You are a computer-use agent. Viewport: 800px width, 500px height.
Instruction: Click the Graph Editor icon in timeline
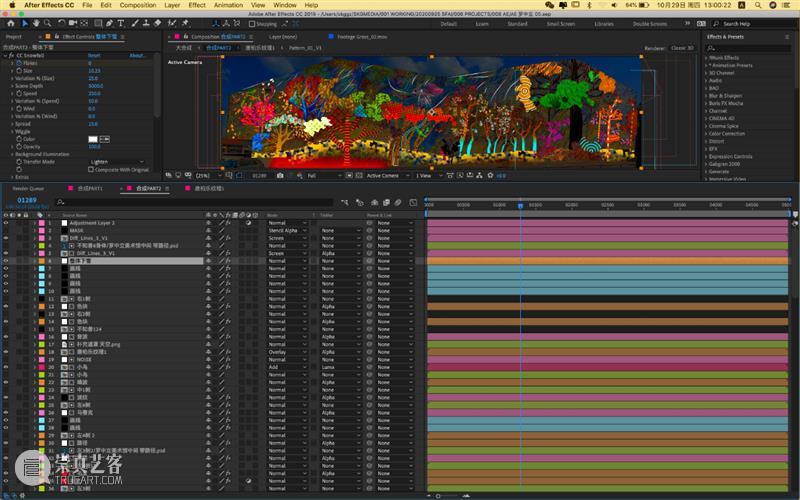pos(413,203)
